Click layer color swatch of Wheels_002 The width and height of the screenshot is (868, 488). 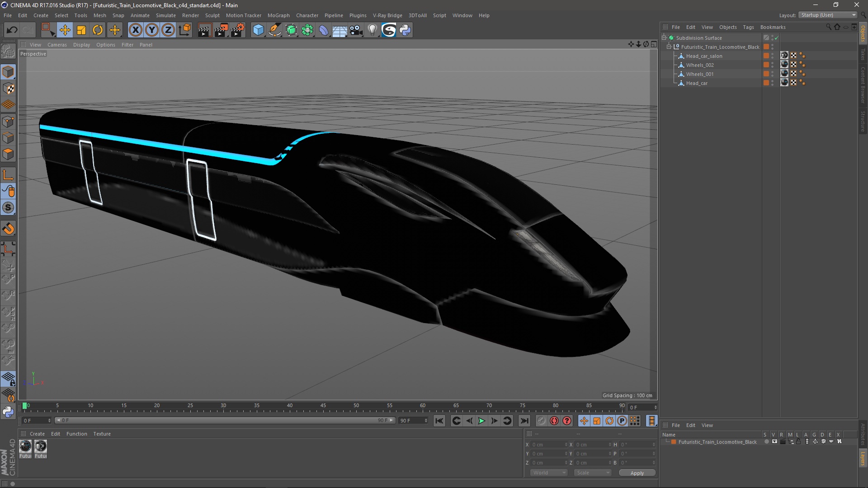click(x=766, y=65)
